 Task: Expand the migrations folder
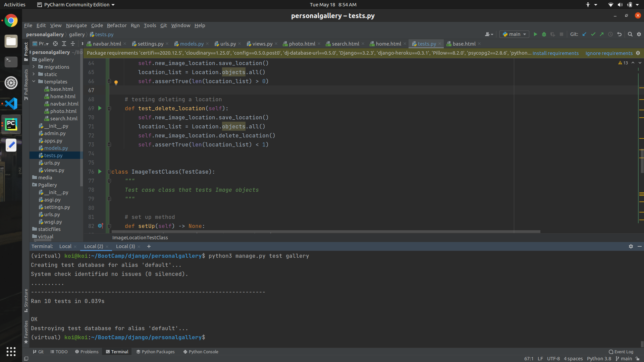click(34, 67)
